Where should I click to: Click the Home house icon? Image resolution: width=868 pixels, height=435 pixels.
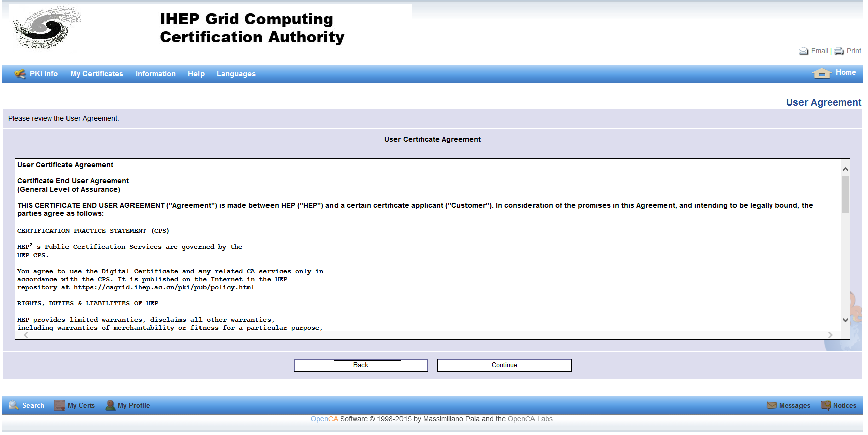pos(822,73)
